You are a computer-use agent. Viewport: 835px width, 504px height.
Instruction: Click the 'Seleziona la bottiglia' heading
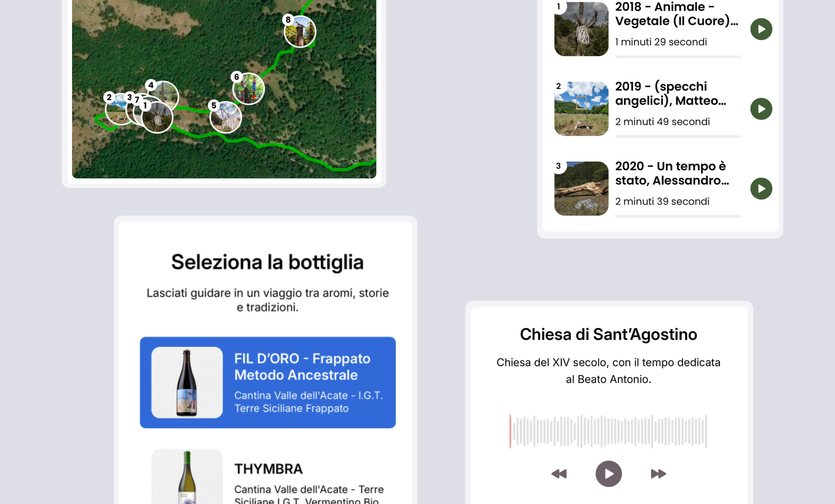268,262
